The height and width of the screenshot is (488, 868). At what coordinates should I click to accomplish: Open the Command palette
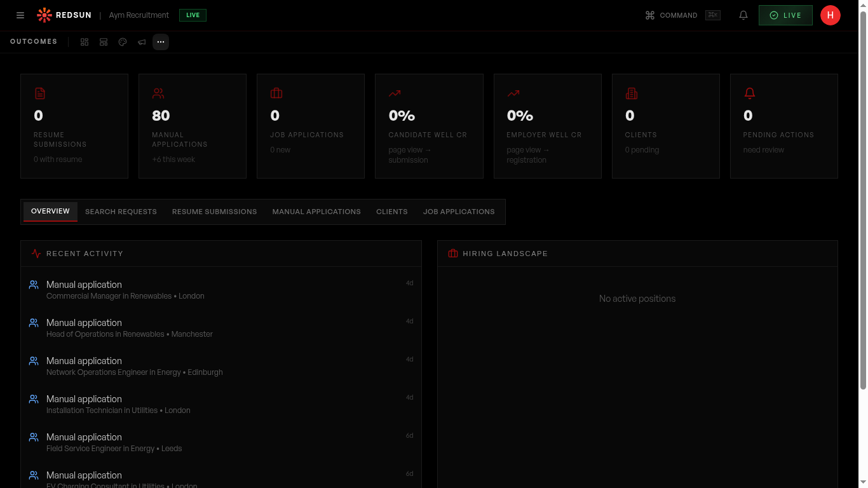pyautogui.click(x=673, y=15)
